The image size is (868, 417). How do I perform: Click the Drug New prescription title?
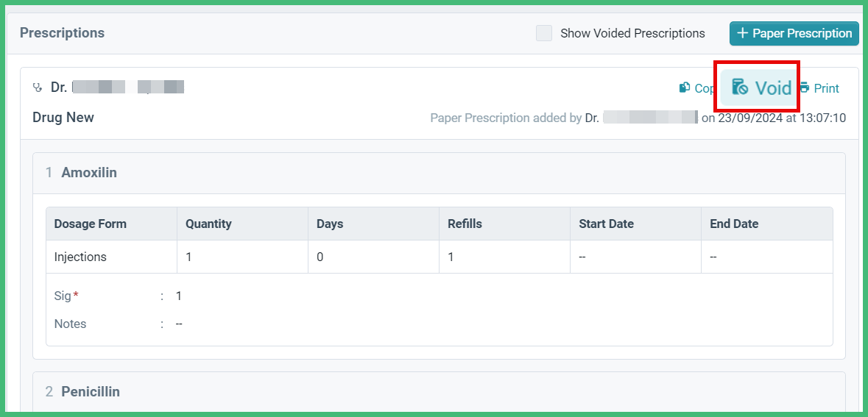tap(63, 117)
